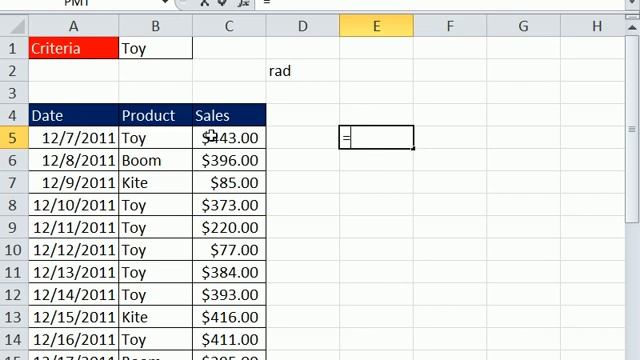Click the active cell E5 with equals sign
This screenshot has height=360, width=640.
click(376, 138)
